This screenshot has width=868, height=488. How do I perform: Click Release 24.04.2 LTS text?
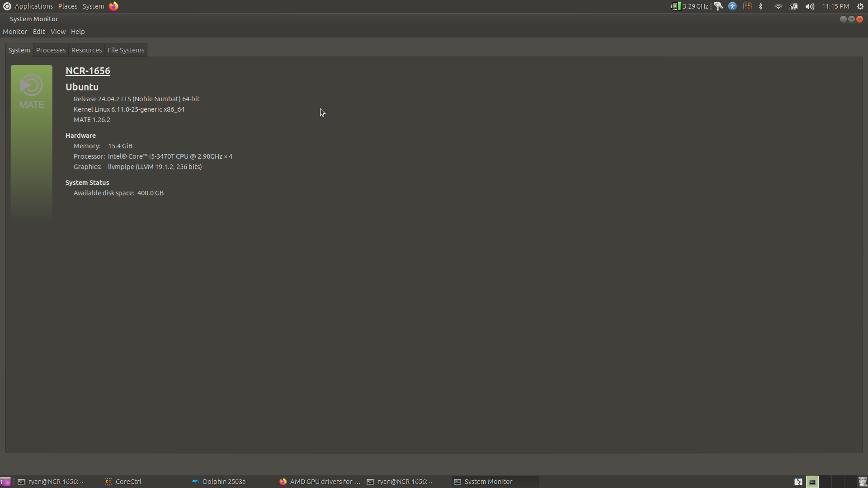[137, 99]
